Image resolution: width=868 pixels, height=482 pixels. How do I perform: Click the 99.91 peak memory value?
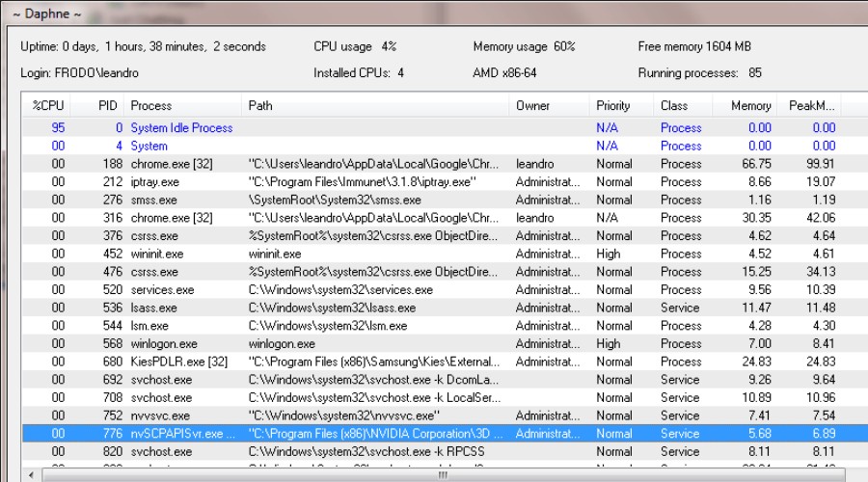(x=821, y=164)
